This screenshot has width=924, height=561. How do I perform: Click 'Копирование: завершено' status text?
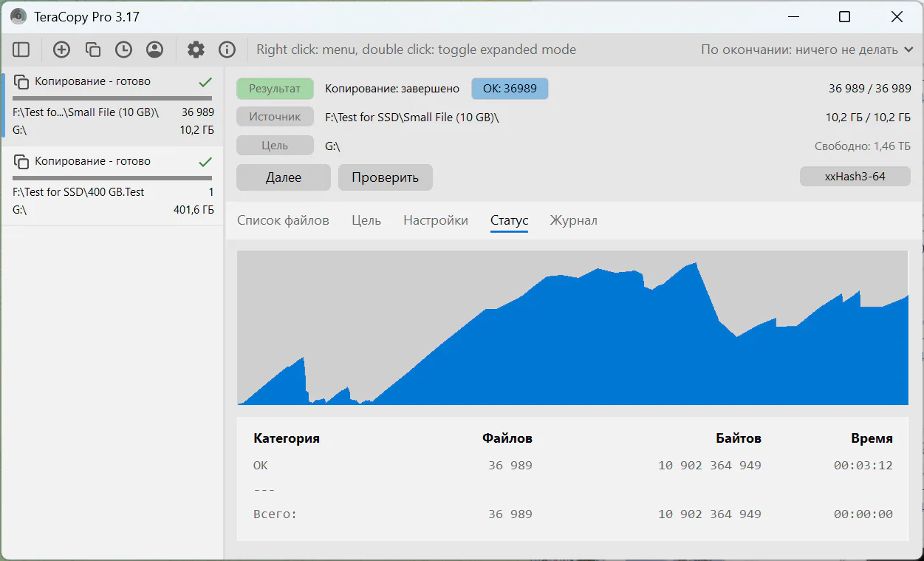391,89
